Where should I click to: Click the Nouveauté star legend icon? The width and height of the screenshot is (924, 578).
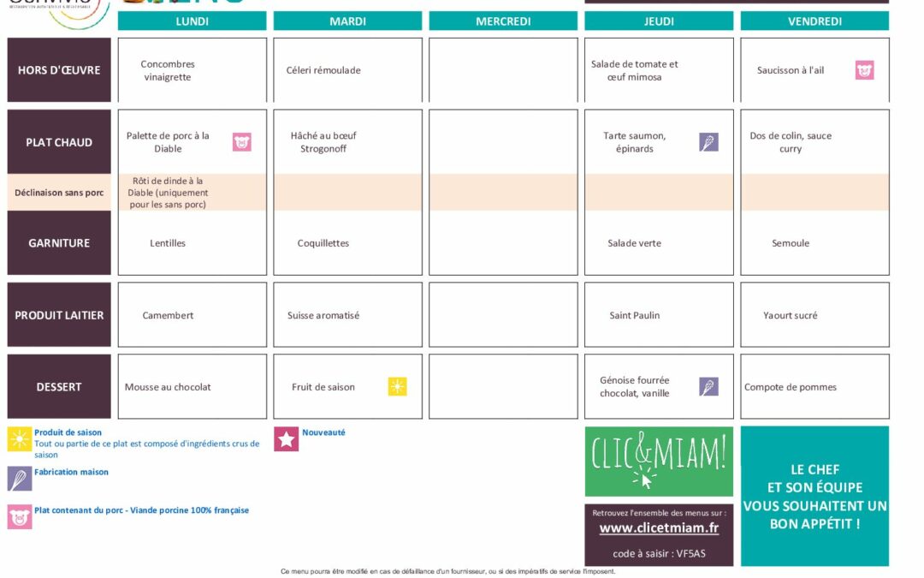click(x=286, y=439)
